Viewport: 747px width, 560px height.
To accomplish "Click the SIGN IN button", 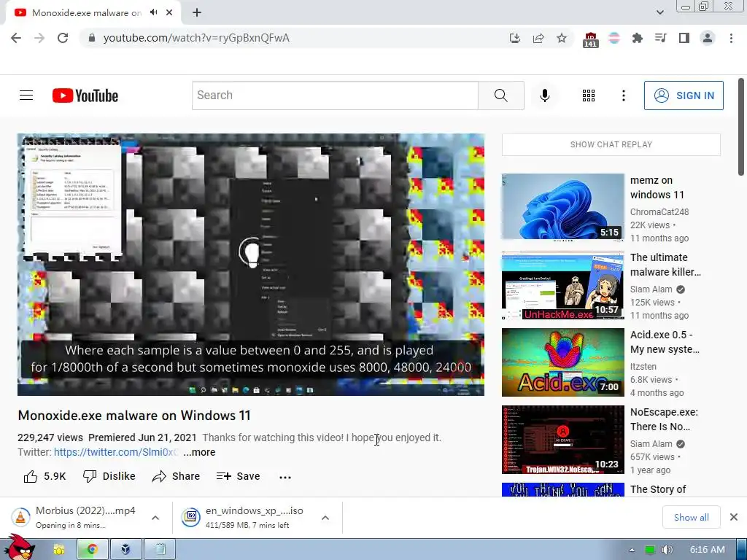I will pyautogui.click(x=684, y=96).
